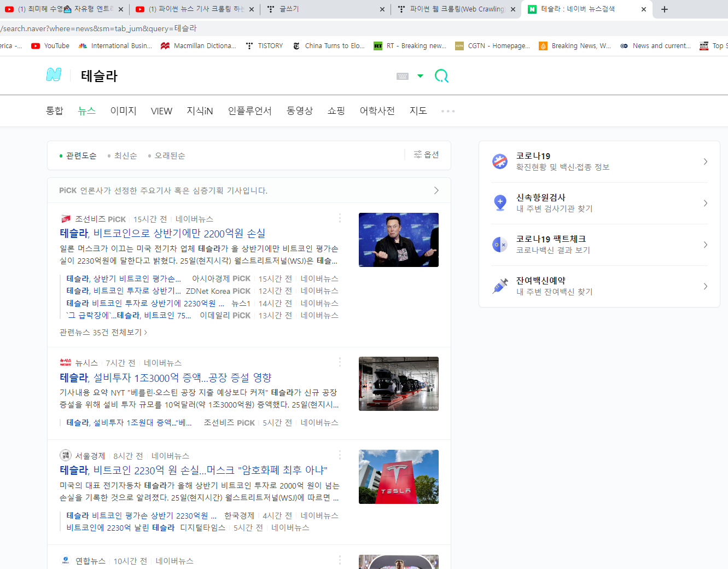Select the 통합 search tab

pyautogui.click(x=55, y=111)
